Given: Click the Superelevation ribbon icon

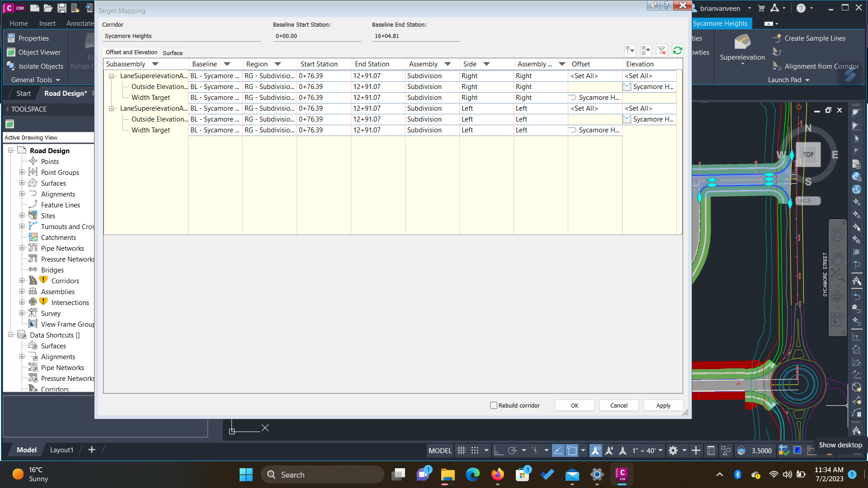Looking at the screenshot, I should [x=742, y=42].
